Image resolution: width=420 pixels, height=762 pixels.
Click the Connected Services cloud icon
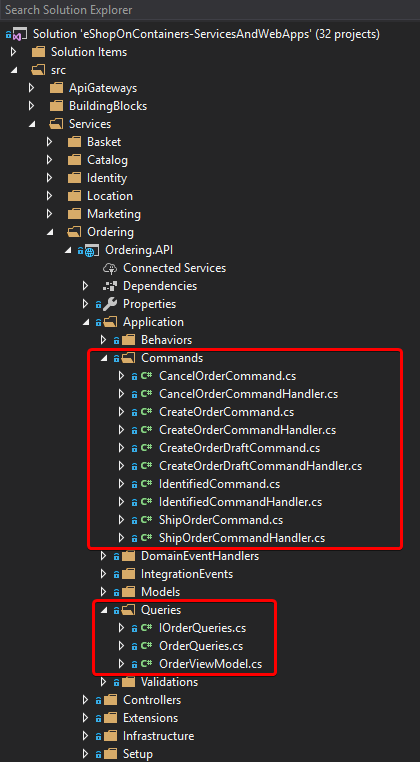point(110,268)
